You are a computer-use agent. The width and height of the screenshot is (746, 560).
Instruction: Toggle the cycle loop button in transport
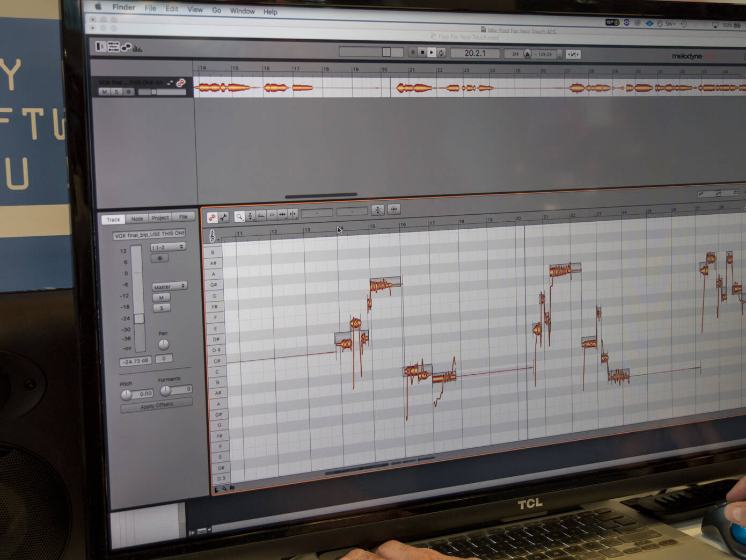pyautogui.click(x=441, y=53)
